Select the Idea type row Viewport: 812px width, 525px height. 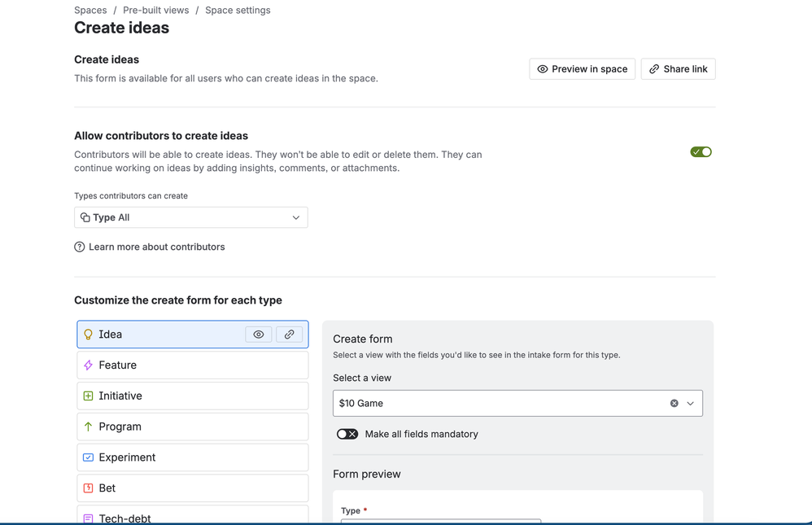click(193, 335)
